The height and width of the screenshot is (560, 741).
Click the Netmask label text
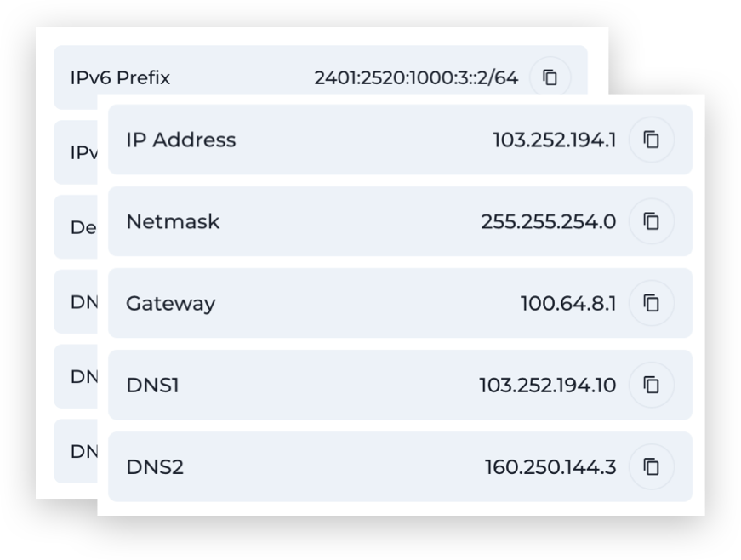point(173,221)
